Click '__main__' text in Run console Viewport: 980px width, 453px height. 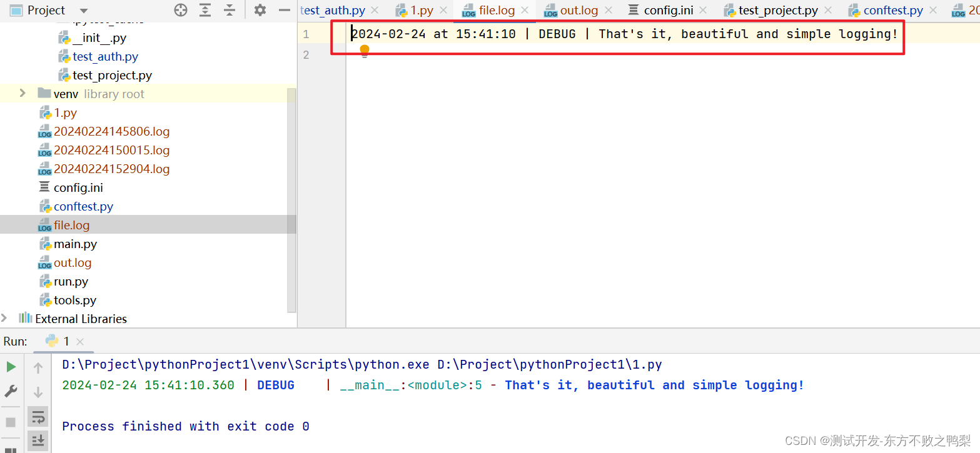(x=370, y=385)
